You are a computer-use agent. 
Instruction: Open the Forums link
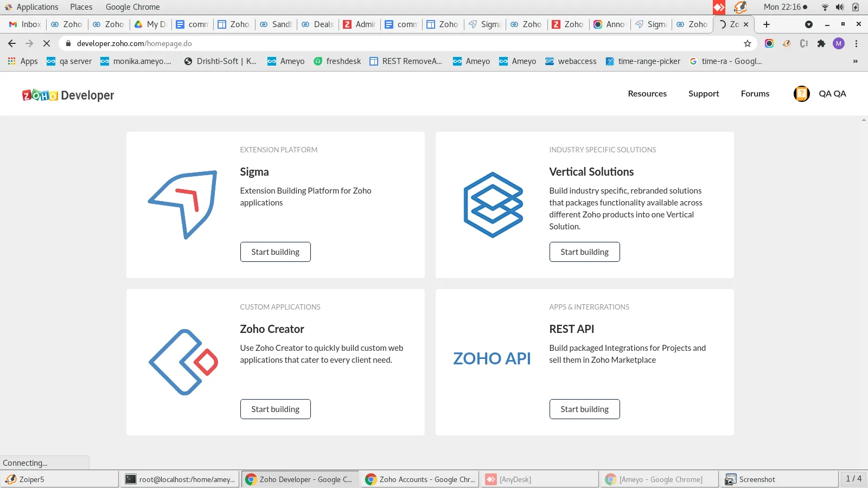[x=755, y=94]
